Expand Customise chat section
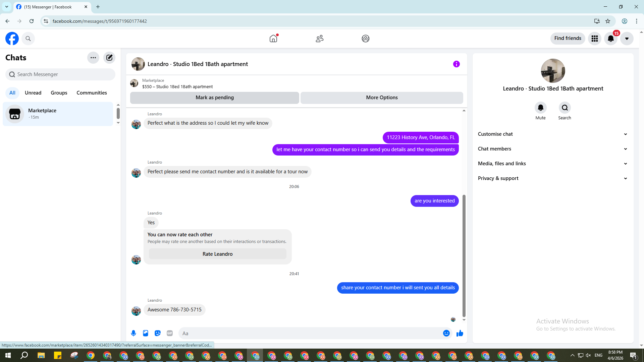The width and height of the screenshot is (644, 362). pos(553,134)
